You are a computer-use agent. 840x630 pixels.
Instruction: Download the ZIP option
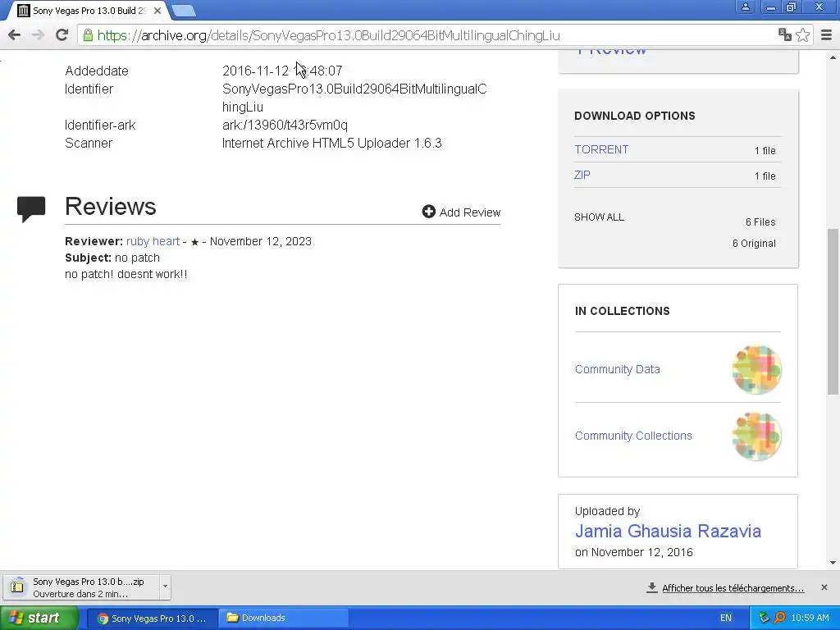coord(582,175)
